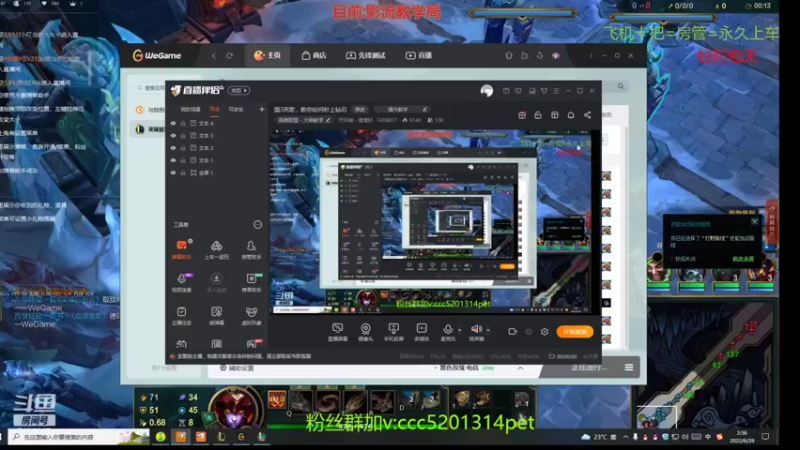Screen dimensions: 800x450
Task: Edit the game category label pencil
Action: 328,120
